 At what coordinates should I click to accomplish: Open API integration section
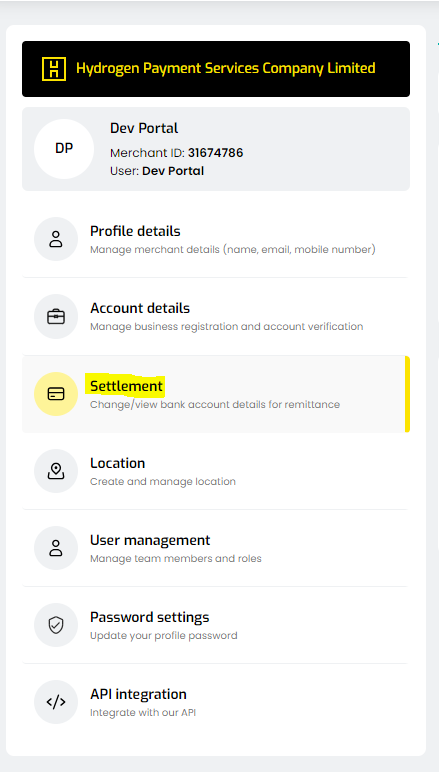coord(216,702)
